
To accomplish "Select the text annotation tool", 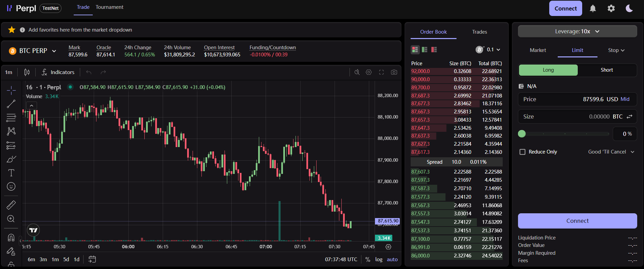I will pos(11,173).
